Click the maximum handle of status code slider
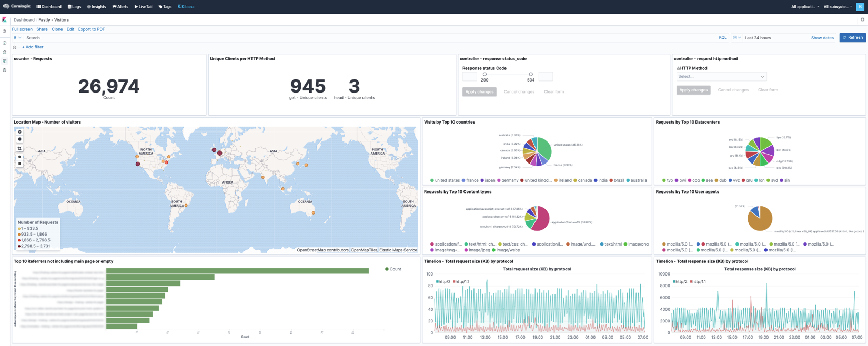Image resolution: width=868 pixels, height=346 pixels. coord(531,74)
